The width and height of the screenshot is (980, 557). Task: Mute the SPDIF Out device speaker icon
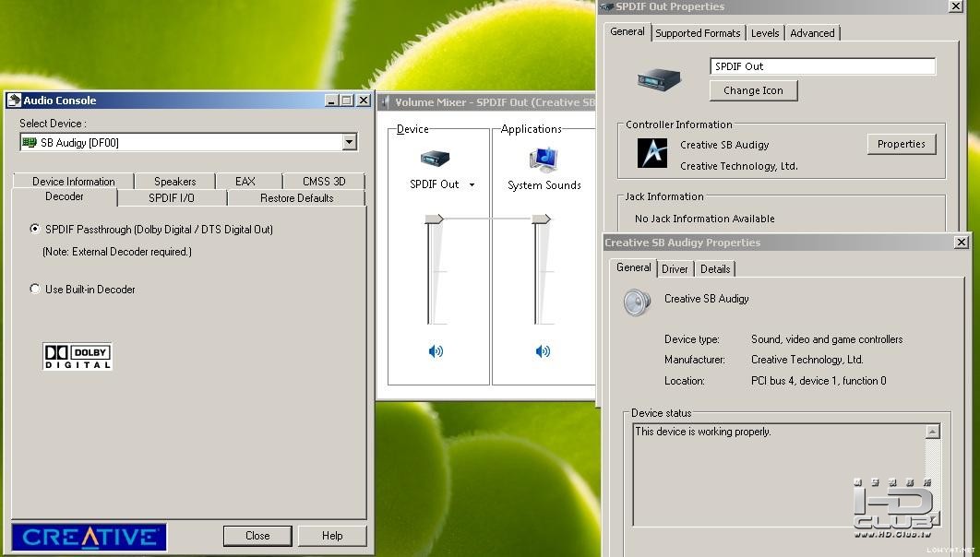pos(436,351)
